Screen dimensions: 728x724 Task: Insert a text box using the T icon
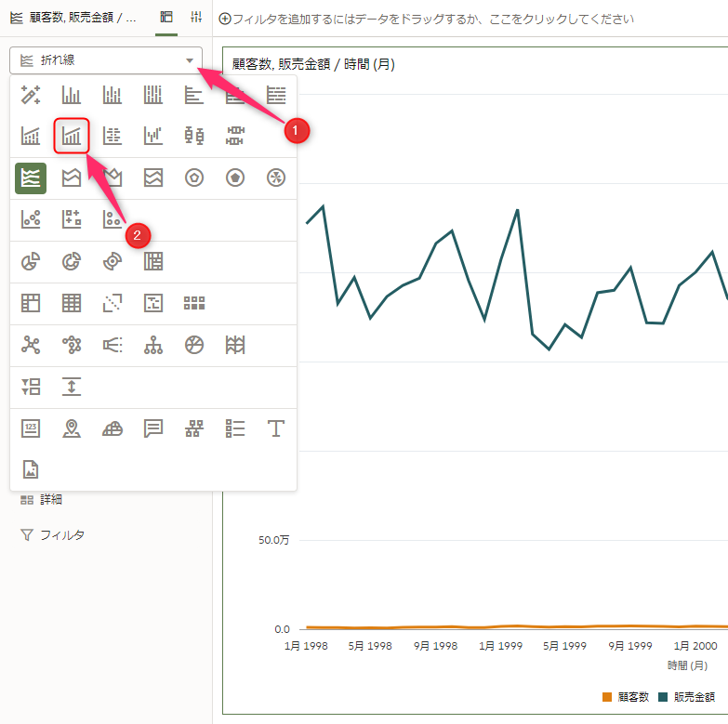click(x=276, y=428)
